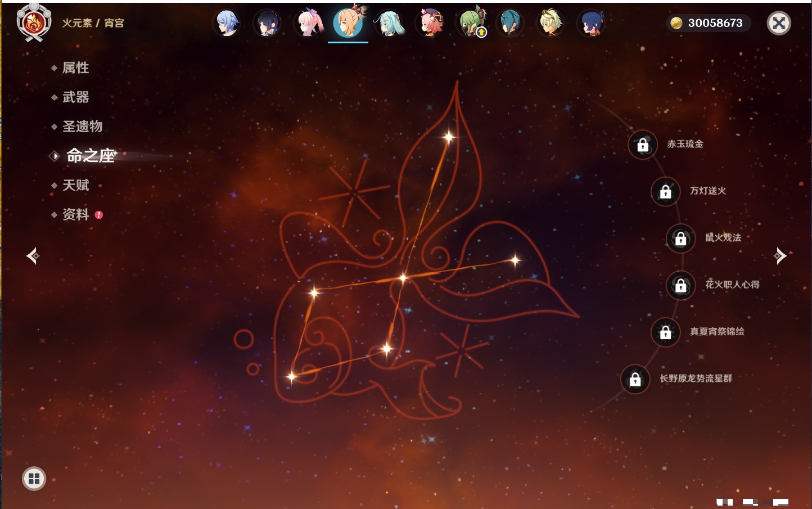Select the dark teal short-haired avatar

pyautogui.click(x=510, y=24)
